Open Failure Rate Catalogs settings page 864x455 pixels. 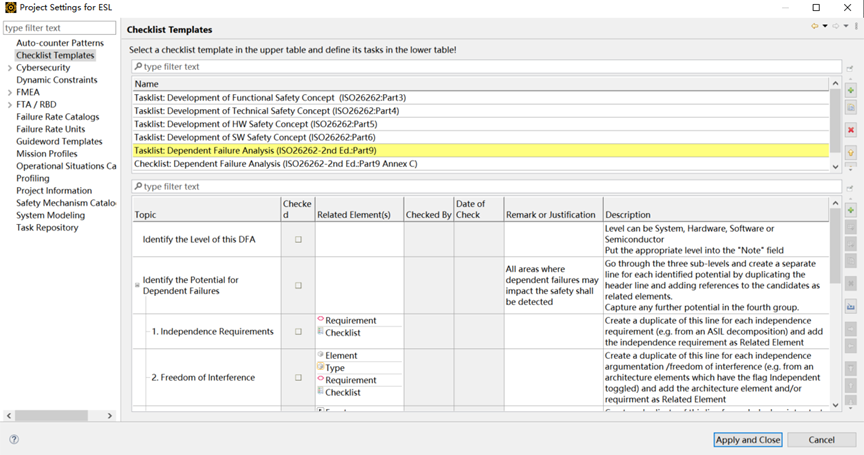pyautogui.click(x=58, y=117)
